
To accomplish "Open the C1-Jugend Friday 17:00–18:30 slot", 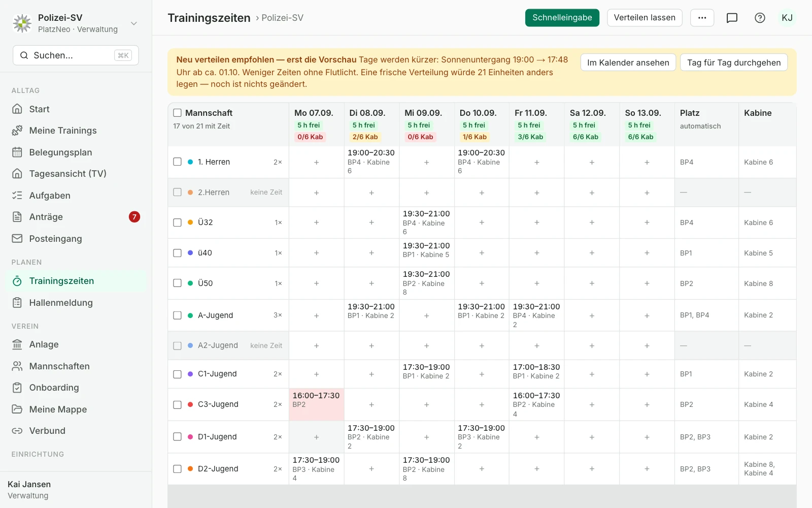I will coord(536,374).
